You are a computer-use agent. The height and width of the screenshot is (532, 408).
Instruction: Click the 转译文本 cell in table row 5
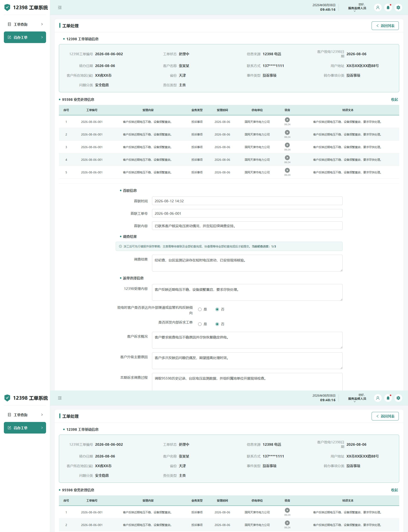tap(348, 172)
